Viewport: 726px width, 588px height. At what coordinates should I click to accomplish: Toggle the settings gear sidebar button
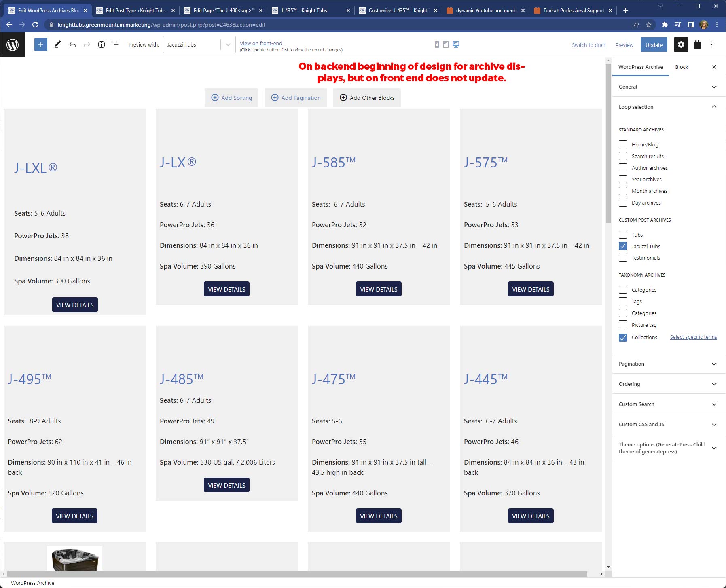point(681,44)
